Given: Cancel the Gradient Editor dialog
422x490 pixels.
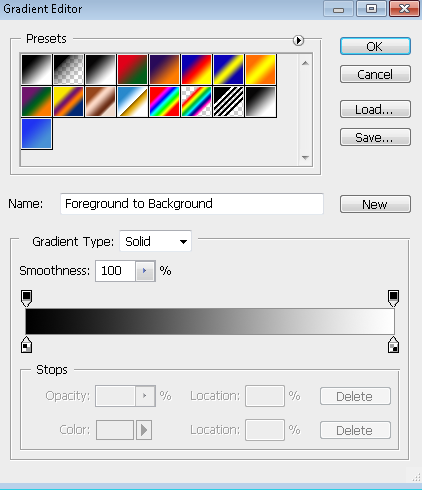Looking at the screenshot, I should (x=375, y=74).
